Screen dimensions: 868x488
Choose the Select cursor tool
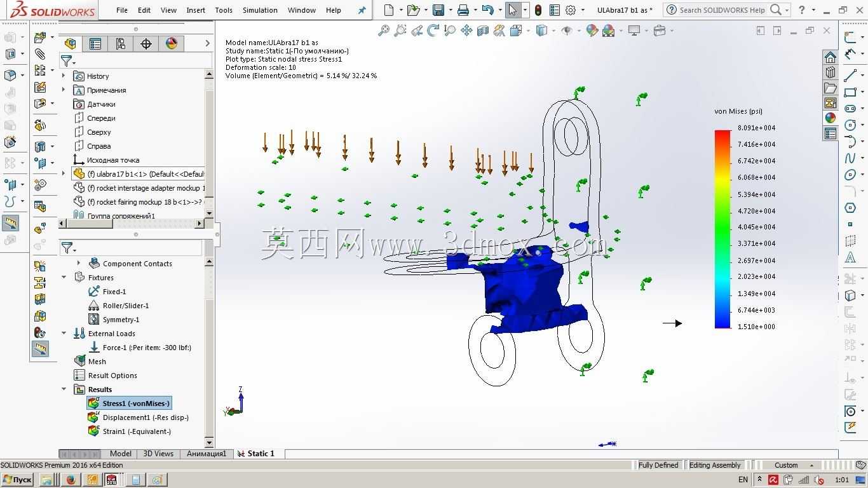click(513, 10)
